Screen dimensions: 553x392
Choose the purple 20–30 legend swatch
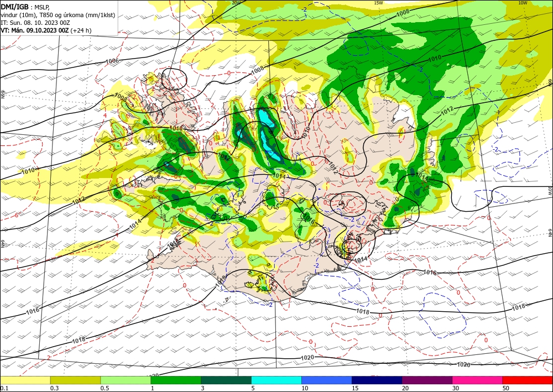coord(427,380)
